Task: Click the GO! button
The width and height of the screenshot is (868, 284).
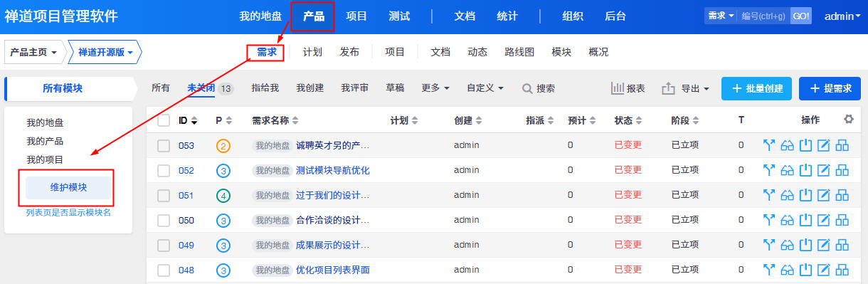Action: pyautogui.click(x=801, y=16)
